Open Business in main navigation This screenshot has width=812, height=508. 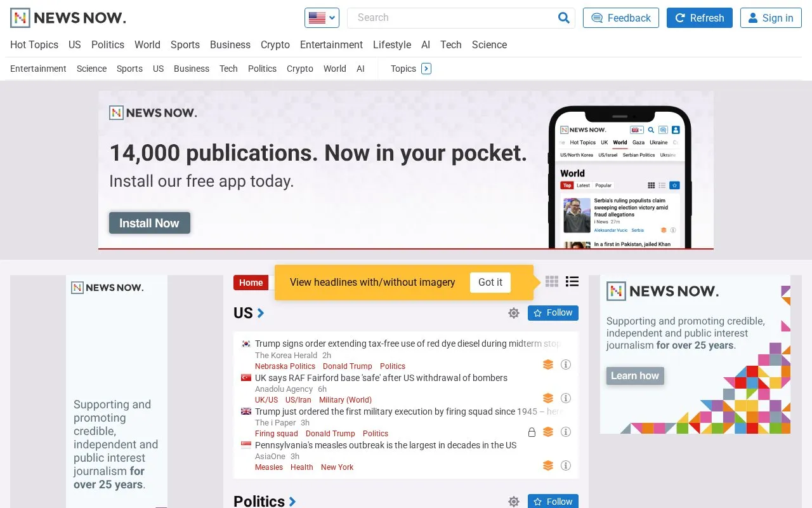coord(230,44)
